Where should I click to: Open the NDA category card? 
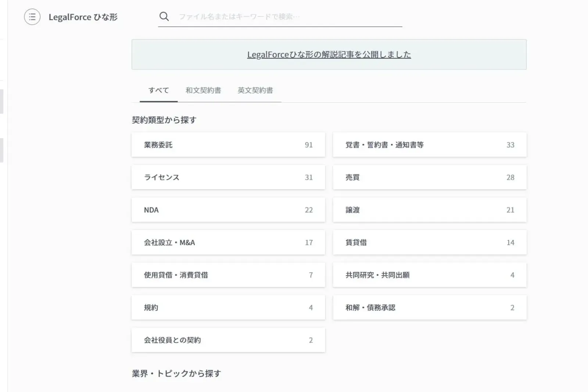228,210
